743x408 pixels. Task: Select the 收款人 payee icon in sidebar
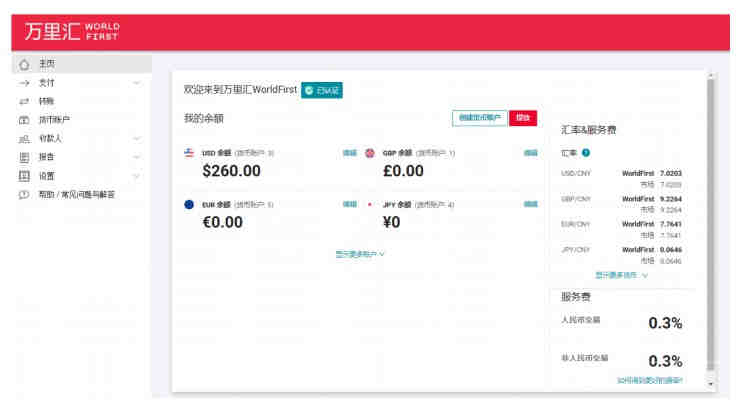24,138
